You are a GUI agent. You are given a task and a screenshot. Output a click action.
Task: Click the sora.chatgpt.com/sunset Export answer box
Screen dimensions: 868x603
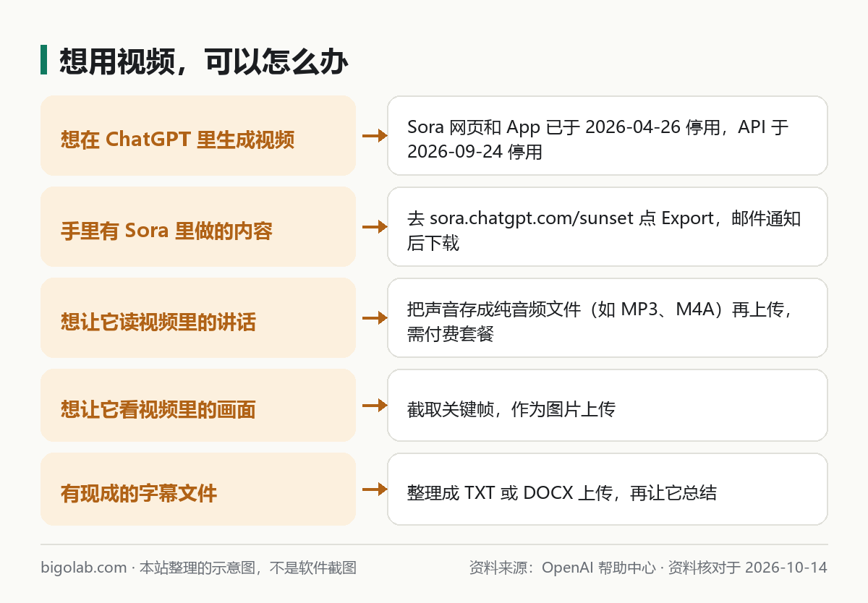[608, 226]
